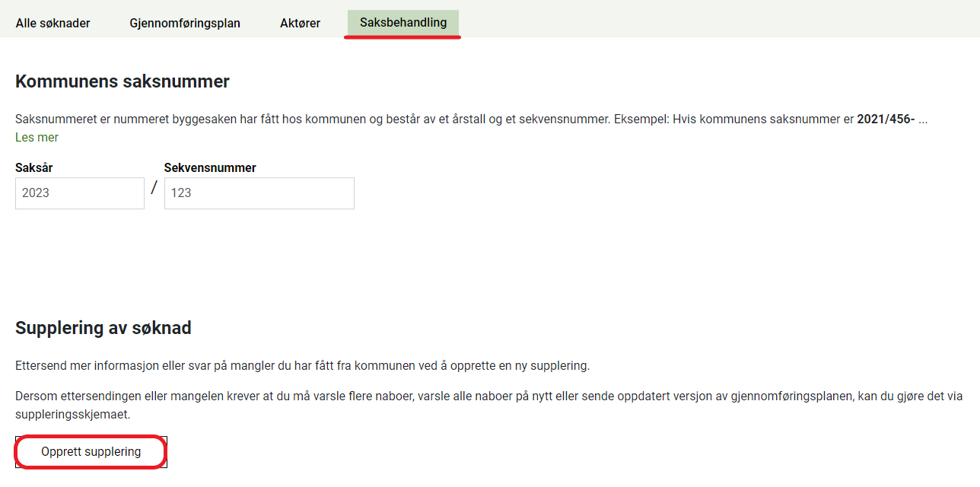Click the slash between the case number fields
This screenshot has height=487, width=980.
click(x=154, y=188)
